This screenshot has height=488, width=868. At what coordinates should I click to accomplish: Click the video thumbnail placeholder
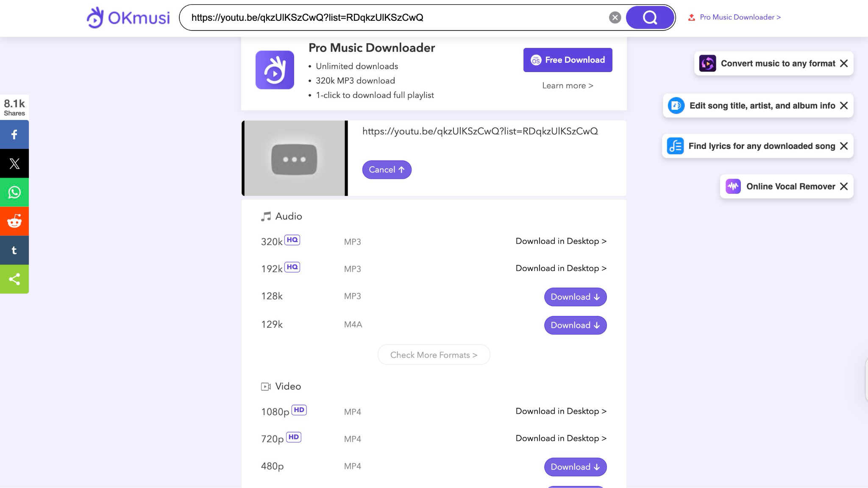click(x=295, y=158)
